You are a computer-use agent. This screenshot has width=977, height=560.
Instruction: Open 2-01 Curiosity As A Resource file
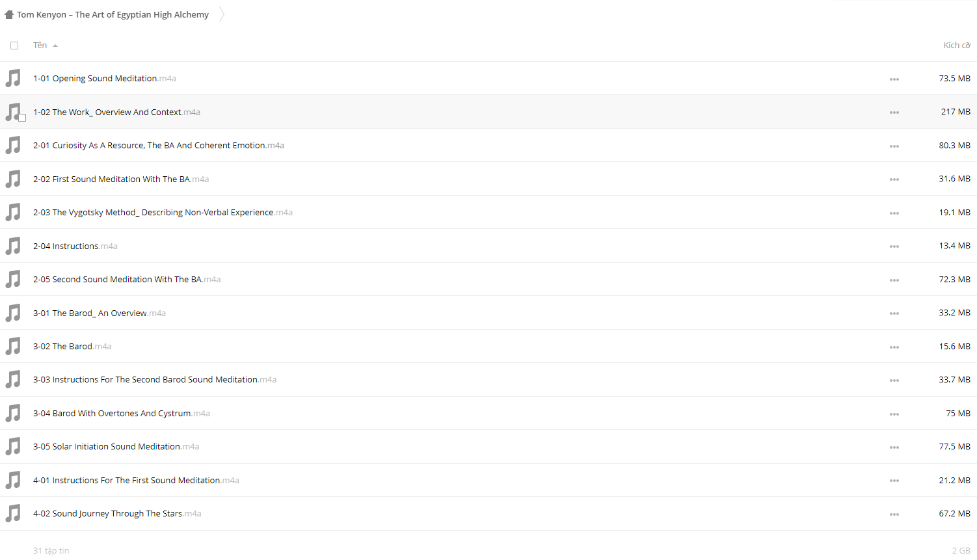tap(159, 145)
